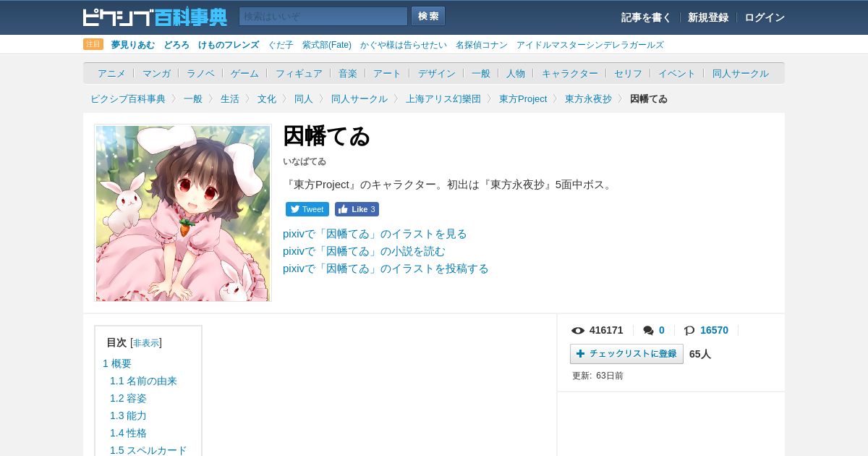
Task: Open trending tag ぐだ子
Action: [x=281, y=45]
